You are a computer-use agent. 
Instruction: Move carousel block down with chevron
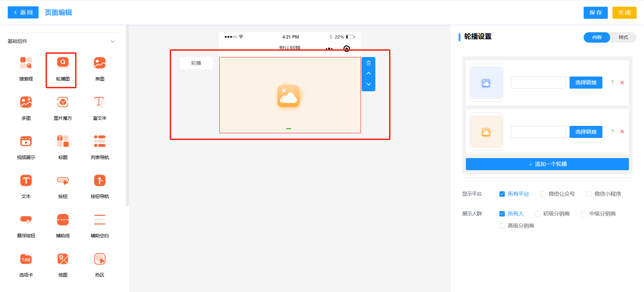tap(368, 84)
